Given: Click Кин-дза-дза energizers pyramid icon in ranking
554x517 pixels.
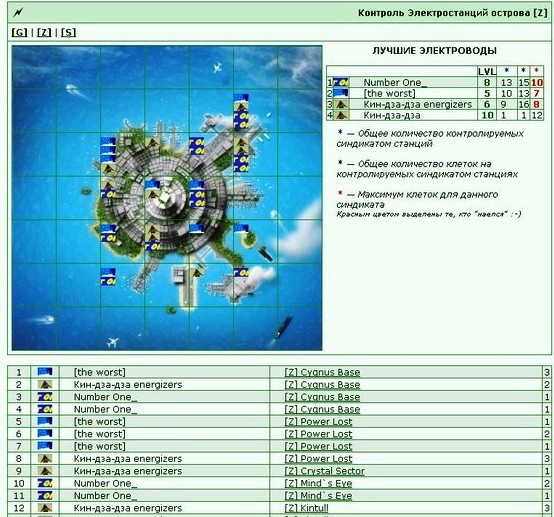Looking at the screenshot, I should tap(341, 104).
